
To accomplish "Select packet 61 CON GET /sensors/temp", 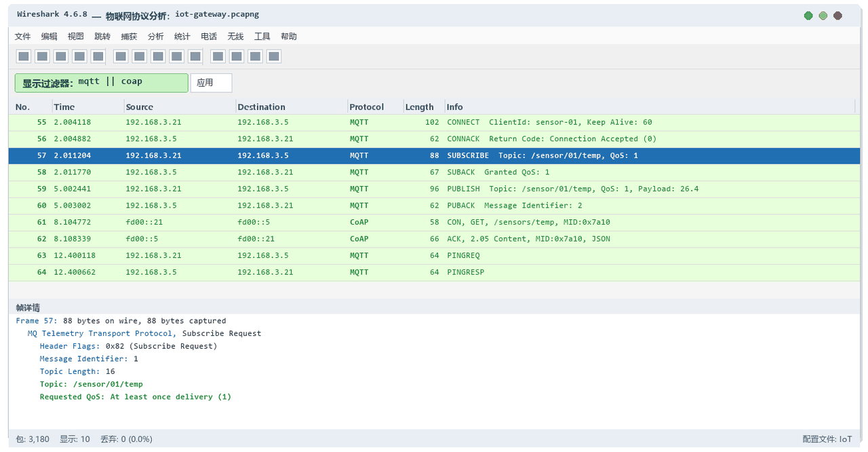I will click(x=434, y=222).
